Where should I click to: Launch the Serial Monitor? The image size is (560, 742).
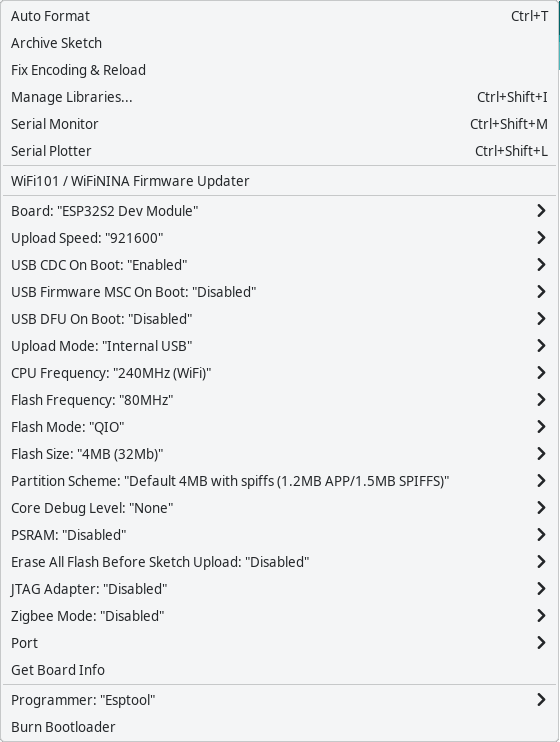click(x=280, y=124)
